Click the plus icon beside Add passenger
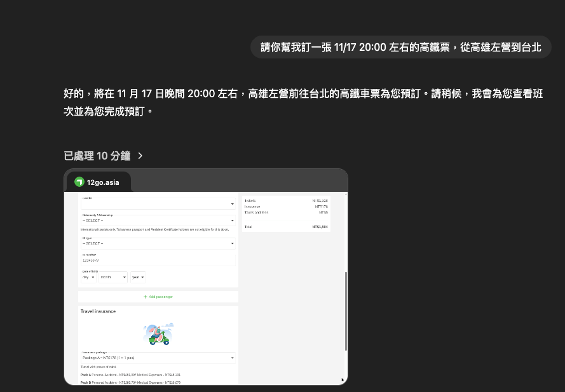The image size is (565, 392). coord(146,297)
